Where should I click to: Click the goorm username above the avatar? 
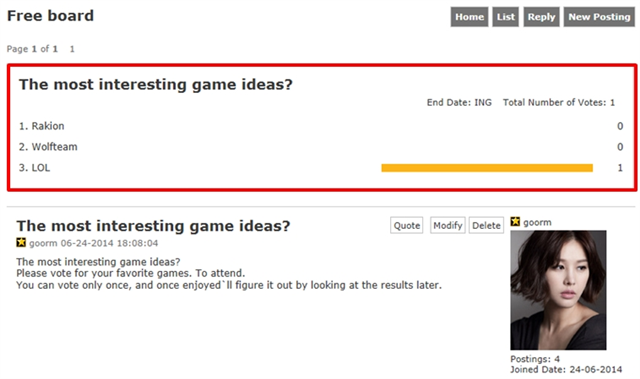pyautogui.click(x=537, y=222)
